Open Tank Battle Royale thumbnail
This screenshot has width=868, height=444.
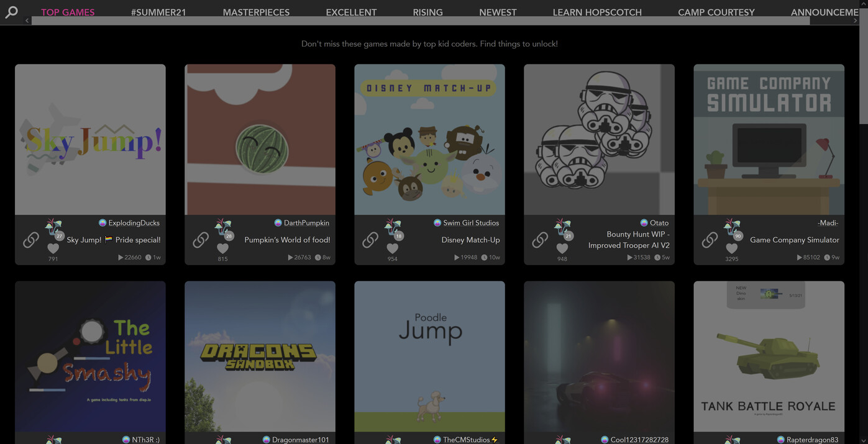click(769, 356)
